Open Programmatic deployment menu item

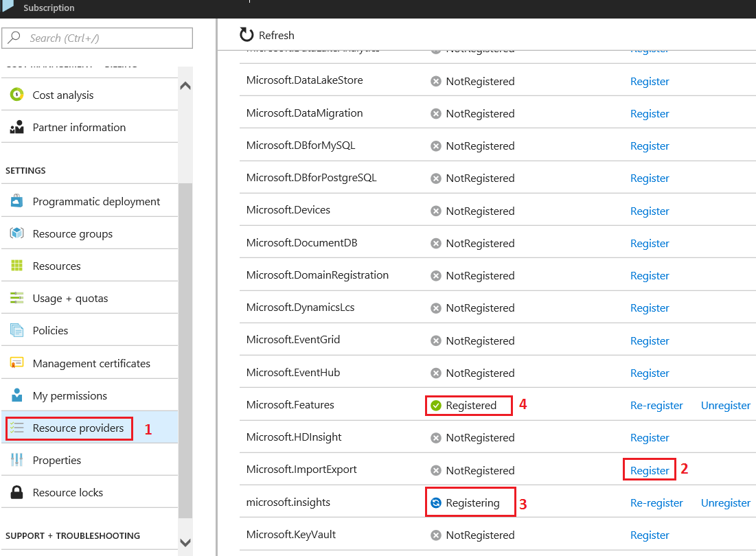(x=90, y=201)
